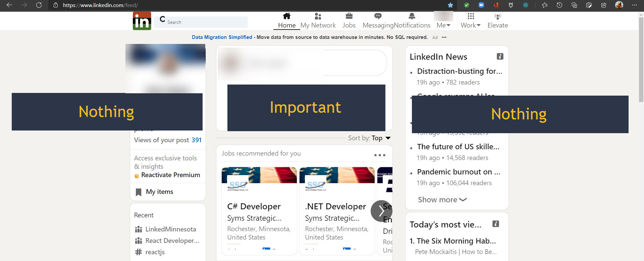Expand Show more news
This screenshot has height=261, width=644.
(442, 200)
